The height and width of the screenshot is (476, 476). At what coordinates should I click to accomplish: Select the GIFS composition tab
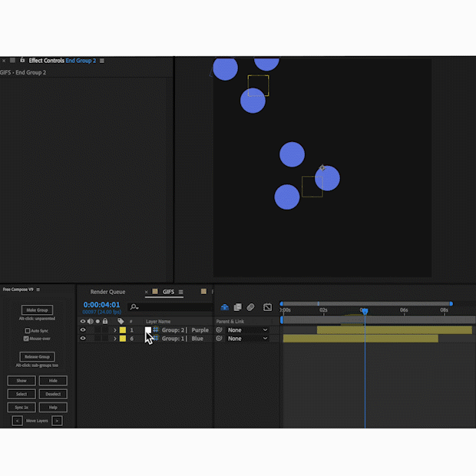pos(168,292)
